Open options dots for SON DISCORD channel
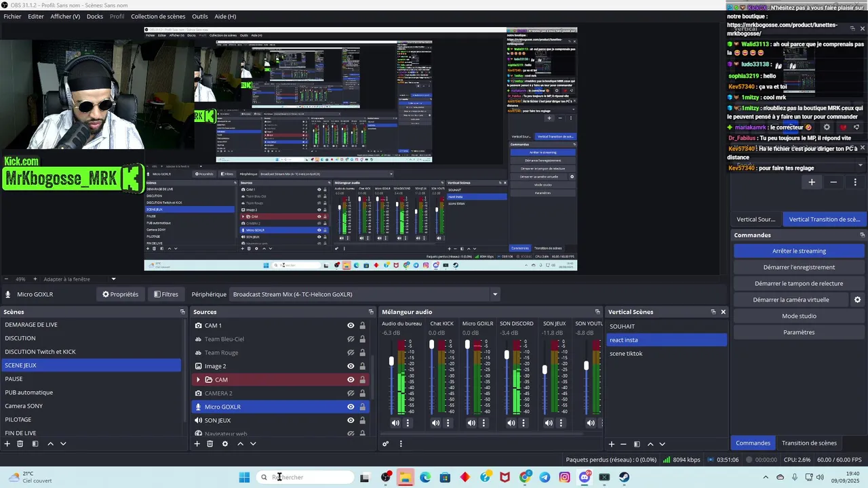Image resolution: width=868 pixels, height=488 pixels. [x=524, y=423]
